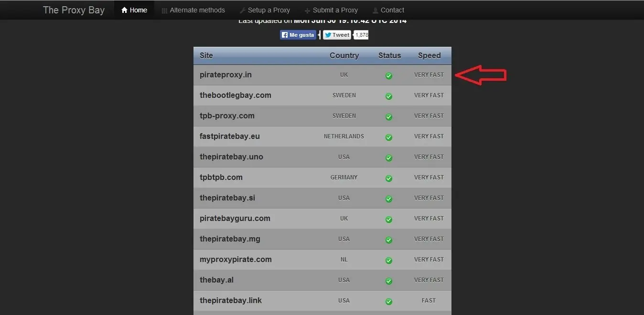
Task: Click SWEDEN country cell for thebootlegbay.com
Action: pyautogui.click(x=344, y=95)
